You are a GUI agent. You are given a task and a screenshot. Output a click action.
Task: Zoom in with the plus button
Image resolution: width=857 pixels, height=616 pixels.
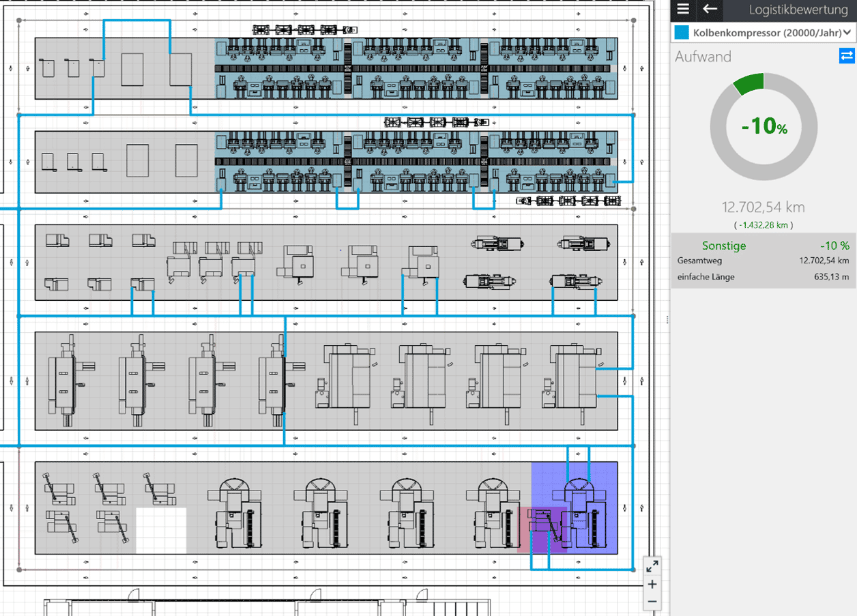tap(652, 584)
